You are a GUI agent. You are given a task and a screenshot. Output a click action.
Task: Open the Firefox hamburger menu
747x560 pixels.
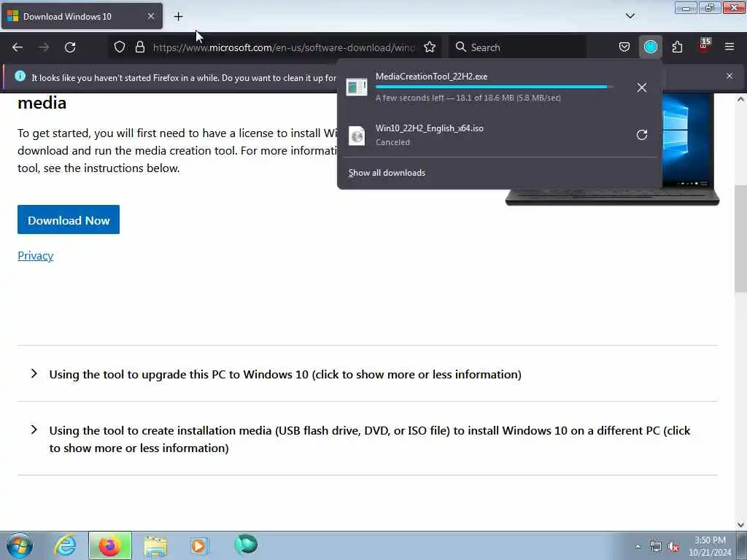pyautogui.click(x=729, y=47)
